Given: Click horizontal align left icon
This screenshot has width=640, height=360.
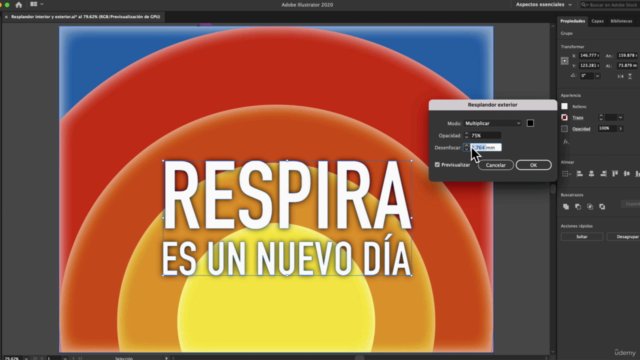Looking at the screenshot, I should click(580, 174).
